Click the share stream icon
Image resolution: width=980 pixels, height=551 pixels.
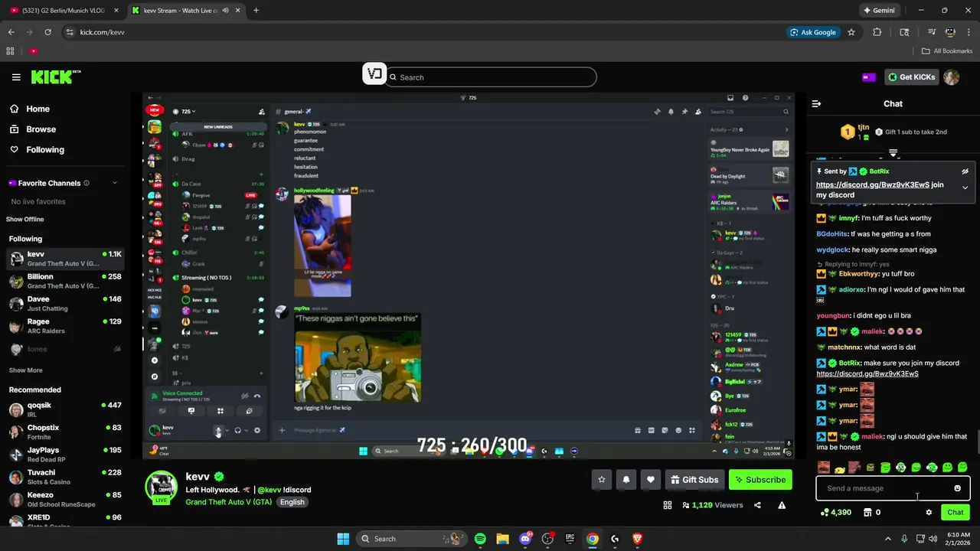[757, 505]
